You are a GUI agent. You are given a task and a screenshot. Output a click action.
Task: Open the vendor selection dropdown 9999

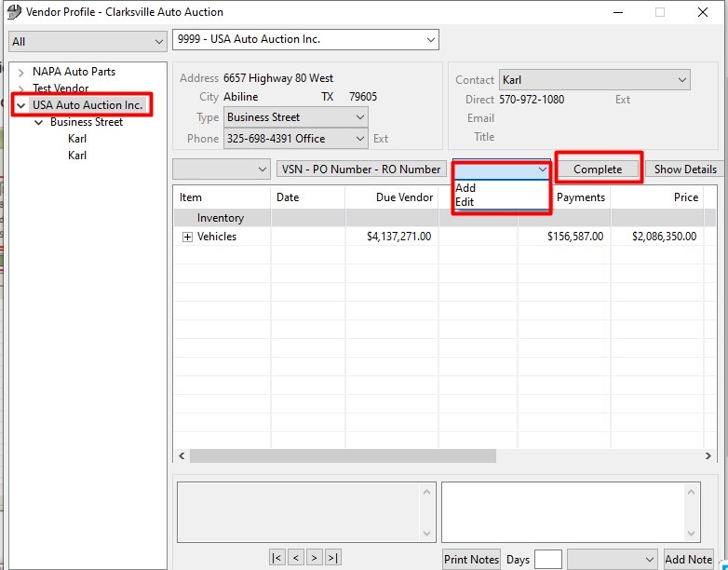click(x=430, y=39)
